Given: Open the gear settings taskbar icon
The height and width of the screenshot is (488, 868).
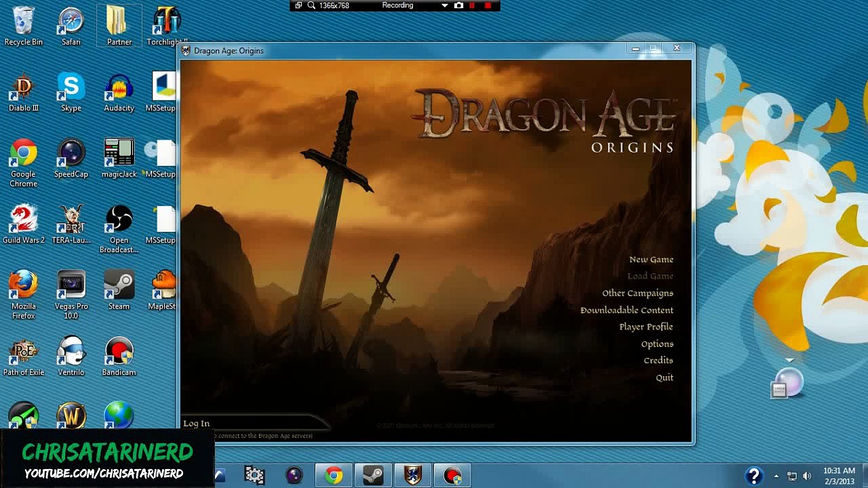Looking at the screenshot, I should point(254,475).
